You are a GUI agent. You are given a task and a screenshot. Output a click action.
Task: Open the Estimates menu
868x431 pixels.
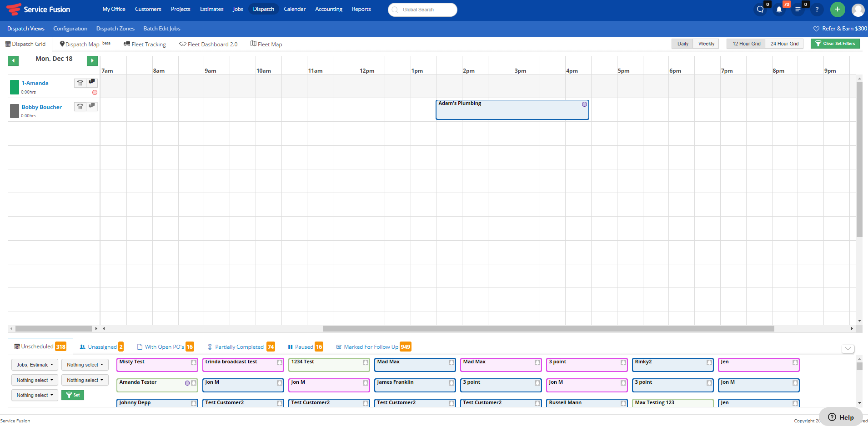(212, 9)
